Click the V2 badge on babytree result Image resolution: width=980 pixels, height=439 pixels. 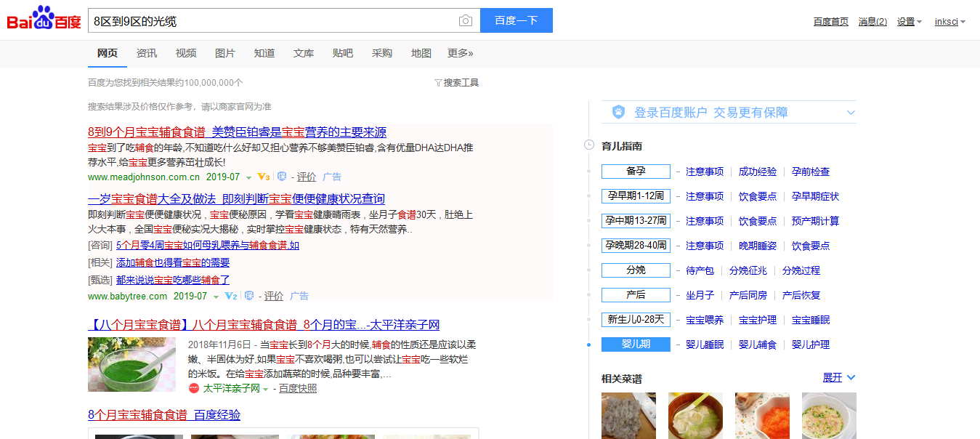click(x=231, y=296)
